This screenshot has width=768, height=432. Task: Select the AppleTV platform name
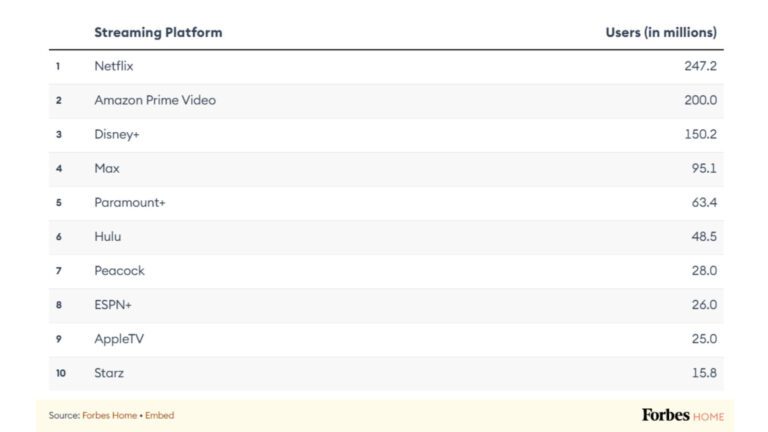(119, 339)
